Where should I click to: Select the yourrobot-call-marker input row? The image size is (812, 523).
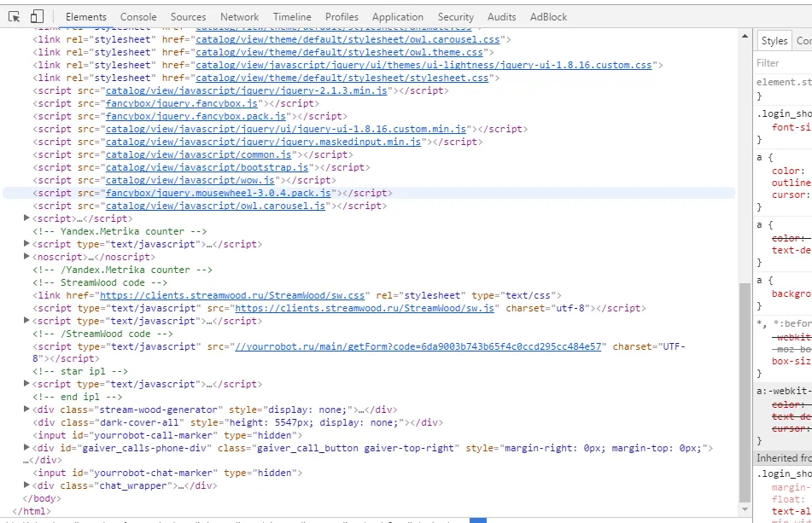[168, 435]
